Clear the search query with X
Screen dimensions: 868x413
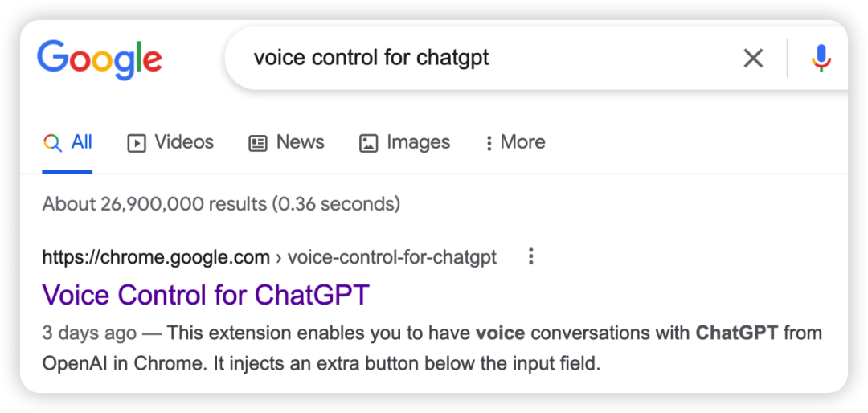(x=753, y=58)
